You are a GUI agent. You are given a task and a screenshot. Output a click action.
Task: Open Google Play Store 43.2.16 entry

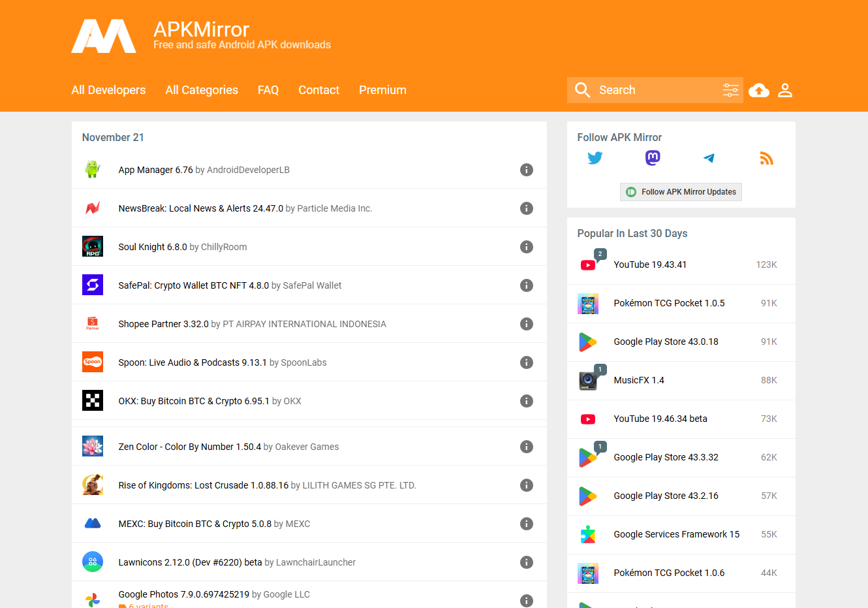(666, 496)
